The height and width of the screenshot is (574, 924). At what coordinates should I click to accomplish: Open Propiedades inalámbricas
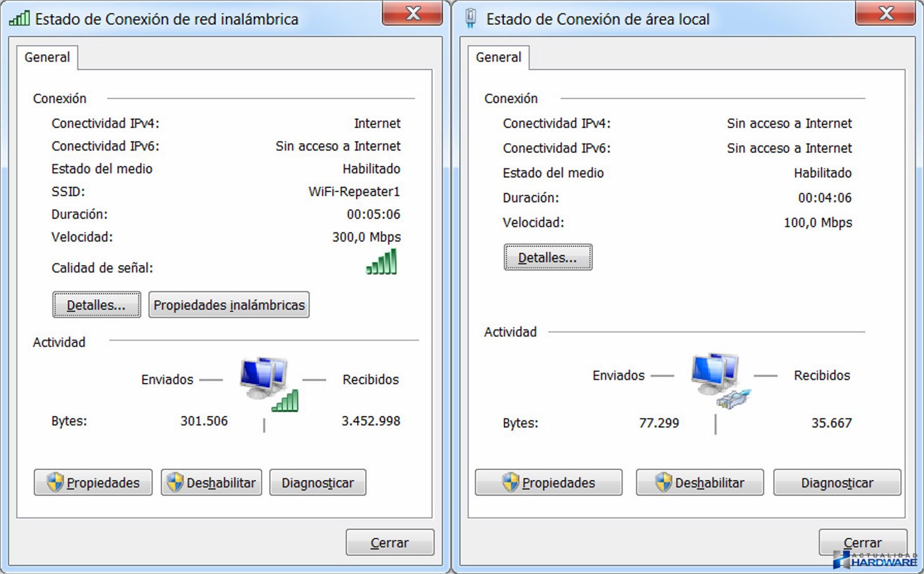[x=229, y=305]
